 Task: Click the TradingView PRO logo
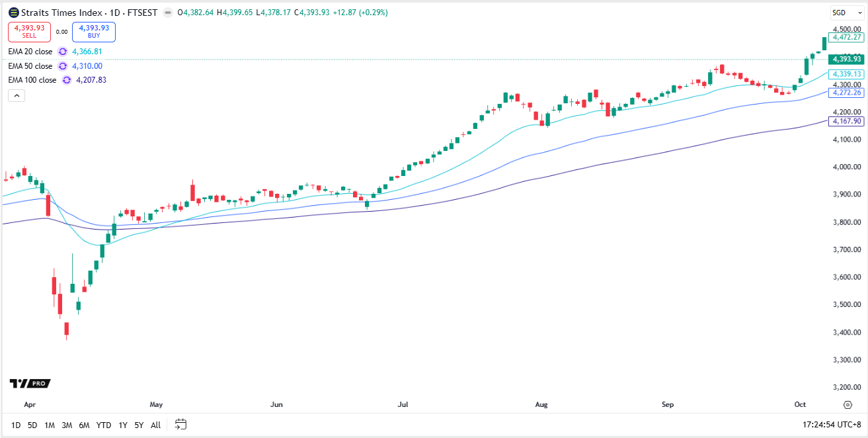30,384
